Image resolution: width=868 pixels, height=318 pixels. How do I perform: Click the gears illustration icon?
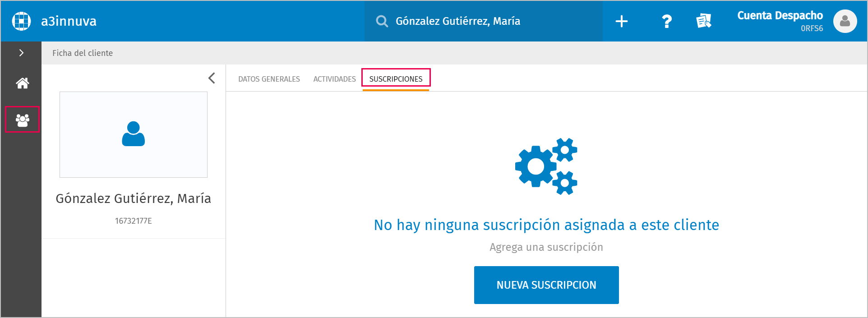tap(546, 166)
